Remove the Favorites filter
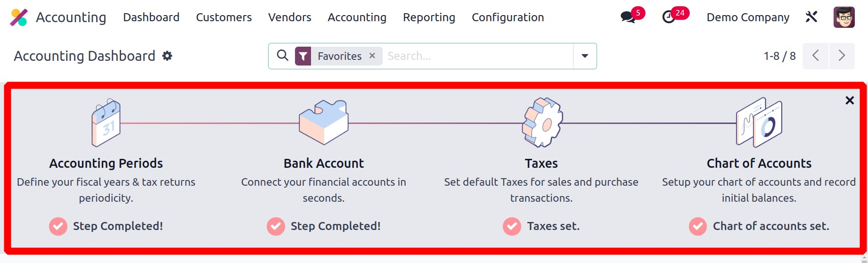Screen dimensions: 868x263 tap(372, 56)
